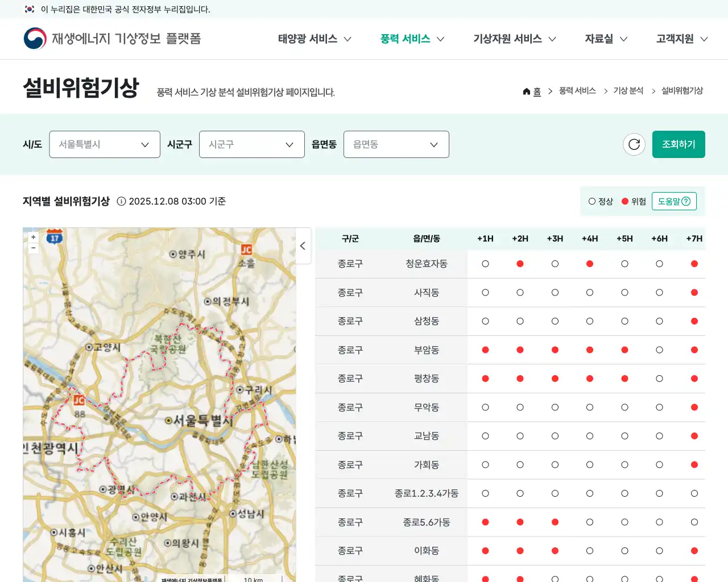728x582 pixels.
Task: Open the 읍면동 dropdown
Action: click(396, 144)
